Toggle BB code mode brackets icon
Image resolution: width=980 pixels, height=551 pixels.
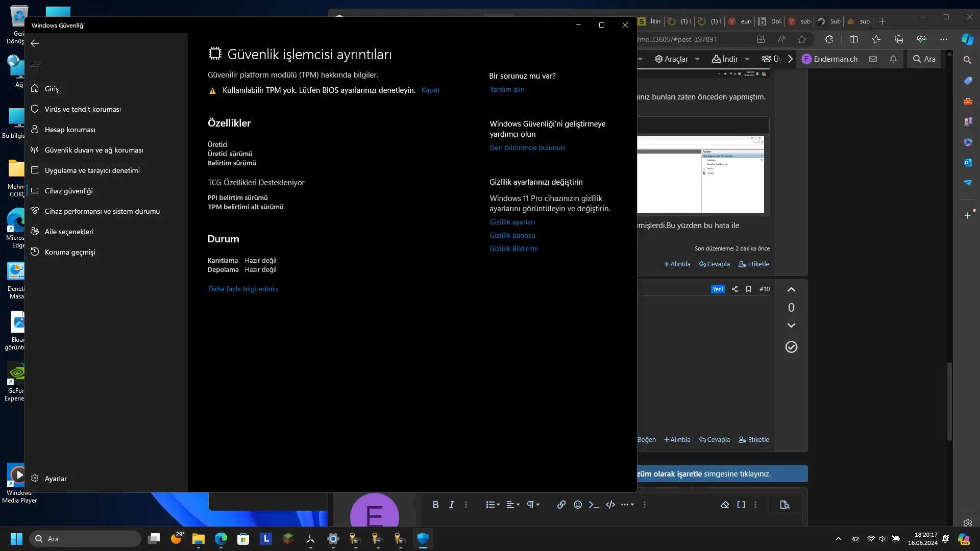click(741, 505)
